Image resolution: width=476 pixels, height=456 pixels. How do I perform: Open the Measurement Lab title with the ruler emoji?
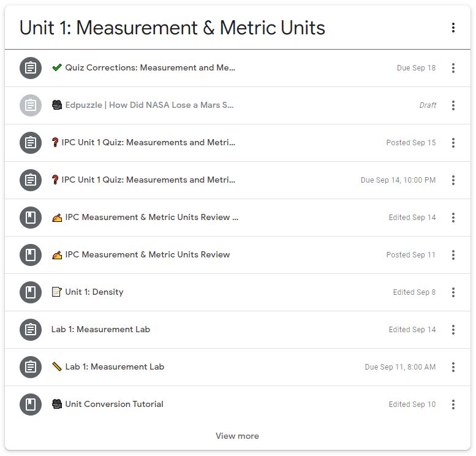pos(115,367)
